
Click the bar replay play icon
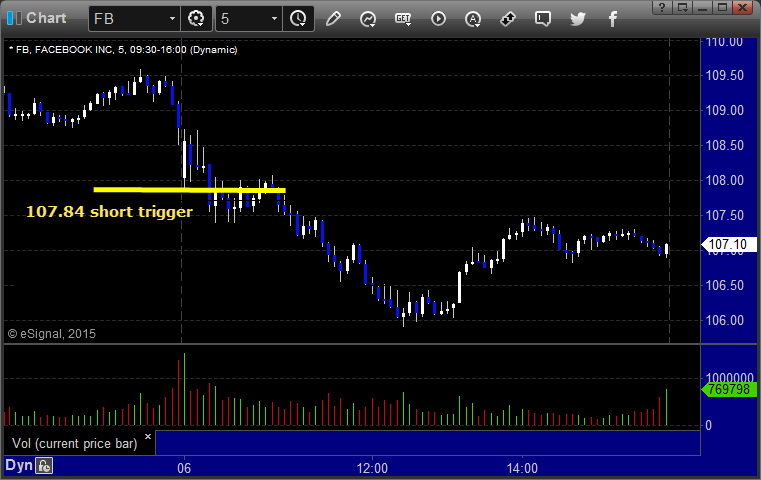438,19
